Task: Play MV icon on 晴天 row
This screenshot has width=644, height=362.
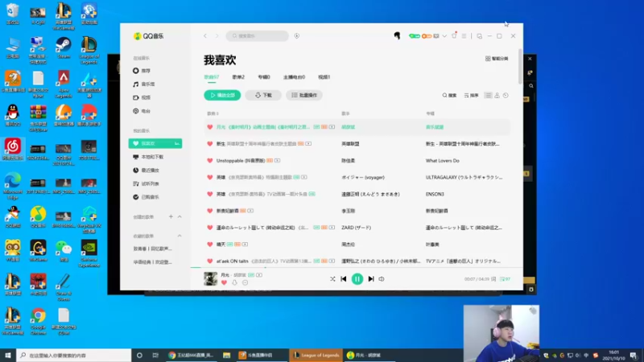Action: [245, 245]
